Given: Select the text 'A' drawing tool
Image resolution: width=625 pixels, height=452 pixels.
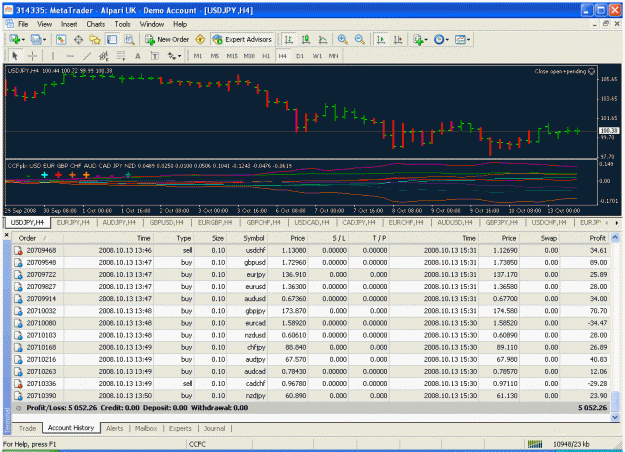Looking at the screenshot, I should click(138, 56).
